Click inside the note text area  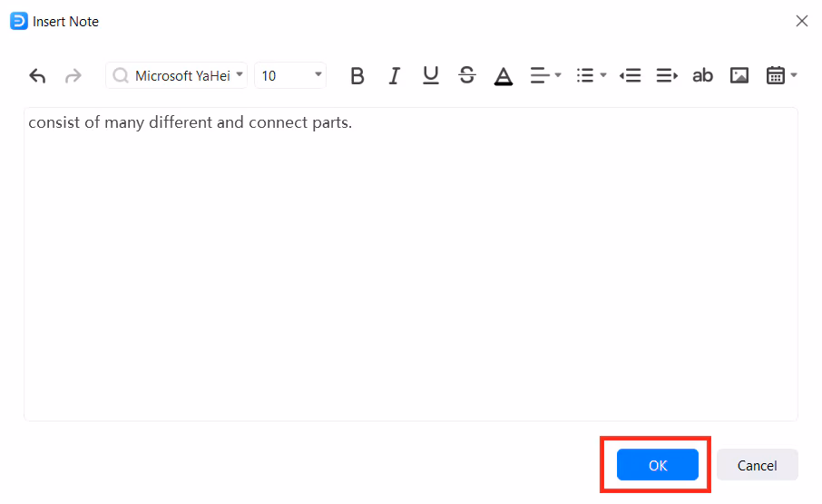click(x=410, y=272)
